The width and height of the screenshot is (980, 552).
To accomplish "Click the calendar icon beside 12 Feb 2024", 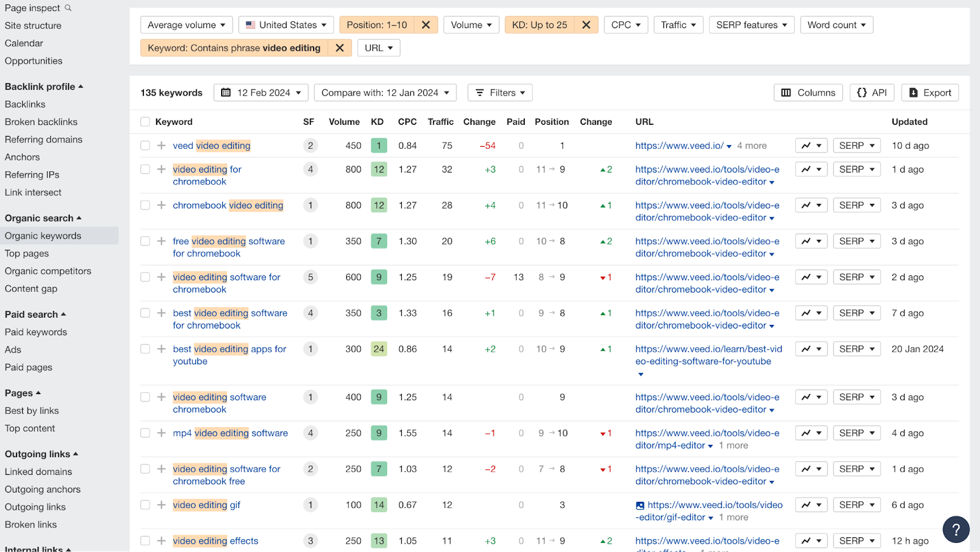I will click(x=226, y=93).
